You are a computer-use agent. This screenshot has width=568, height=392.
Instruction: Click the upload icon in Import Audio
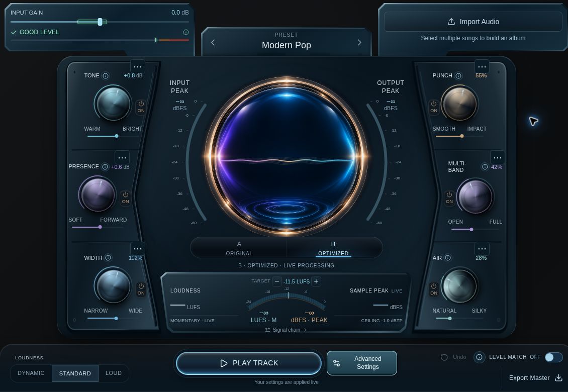(451, 22)
